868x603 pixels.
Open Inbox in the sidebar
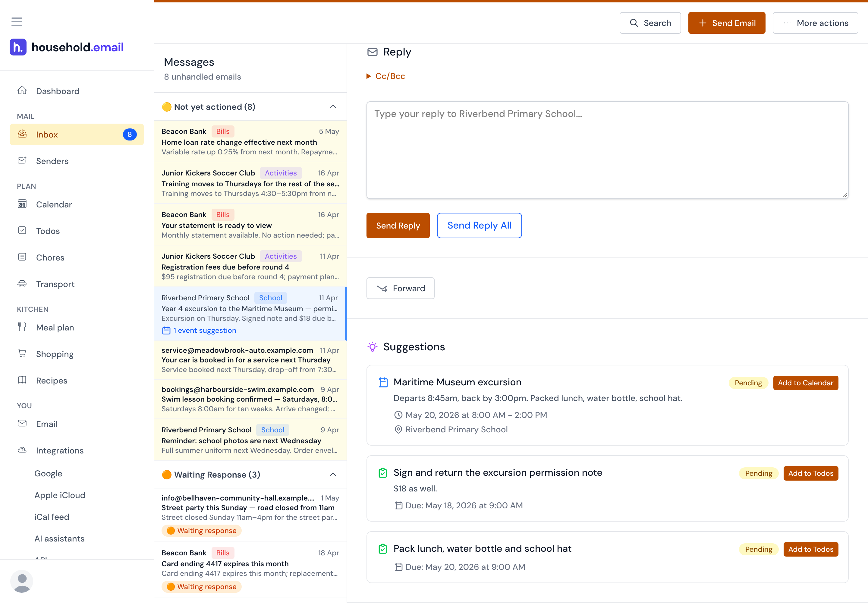tap(77, 134)
